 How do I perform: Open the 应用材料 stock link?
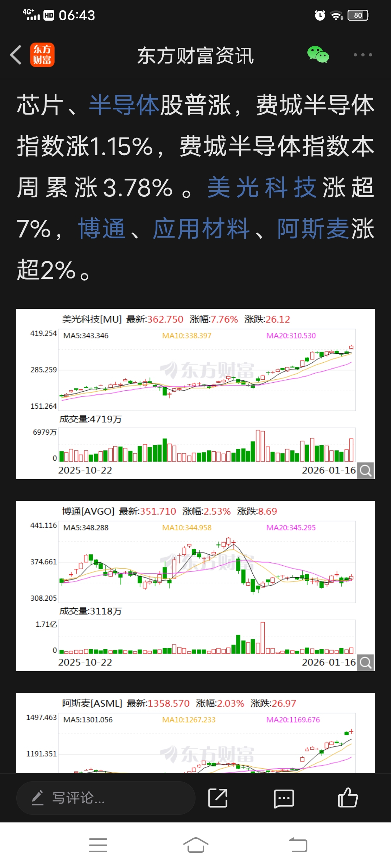point(201,229)
